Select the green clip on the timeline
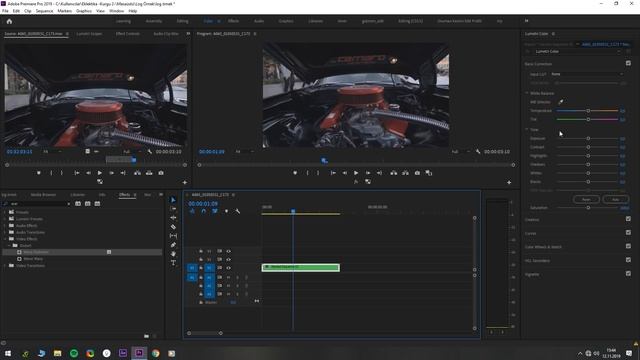 pyautogui.click(x=301, y=267)
